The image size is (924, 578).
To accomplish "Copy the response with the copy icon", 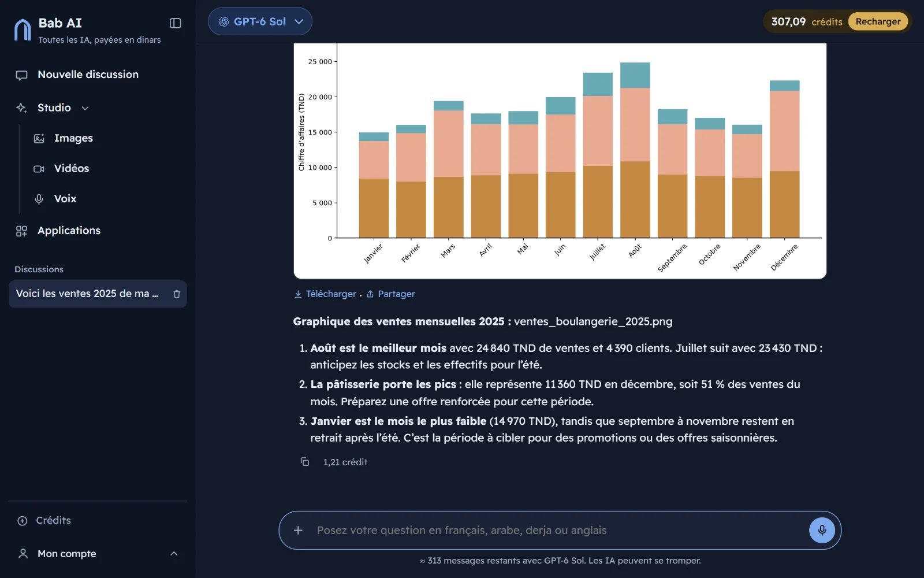I will (305, 461).
